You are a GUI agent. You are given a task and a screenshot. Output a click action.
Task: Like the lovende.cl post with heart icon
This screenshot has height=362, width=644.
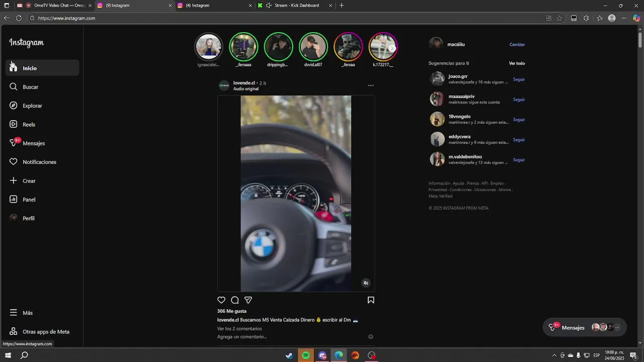coord(221,300)
